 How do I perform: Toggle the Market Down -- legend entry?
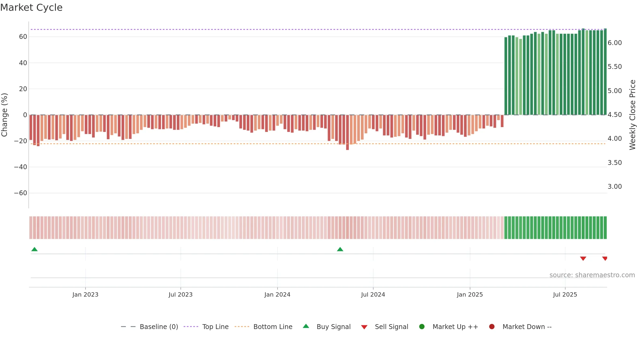(x=520, y=327)
